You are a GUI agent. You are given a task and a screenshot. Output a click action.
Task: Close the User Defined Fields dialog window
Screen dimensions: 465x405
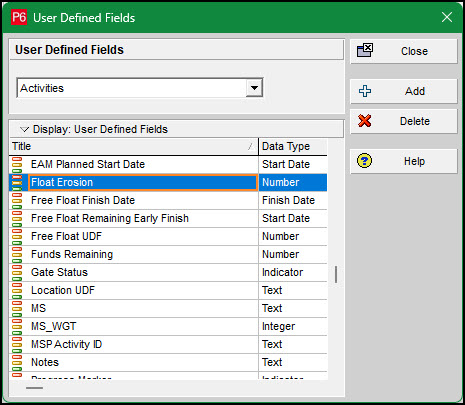click(447, 17)
